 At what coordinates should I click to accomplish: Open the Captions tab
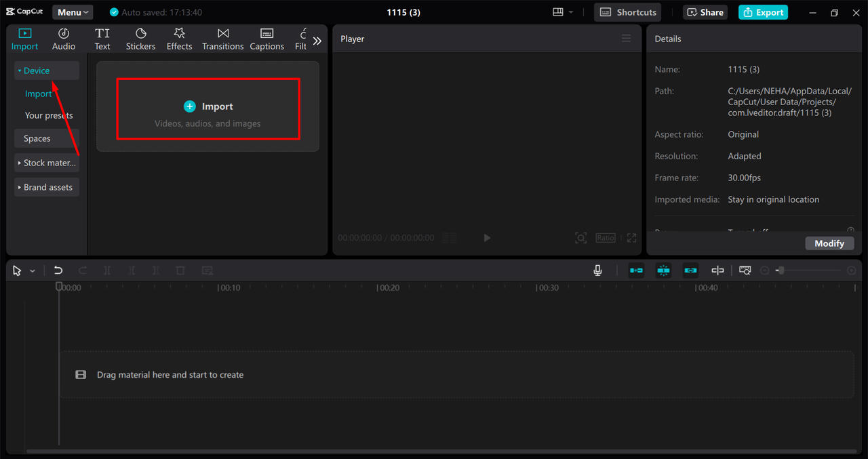point(267,39)
